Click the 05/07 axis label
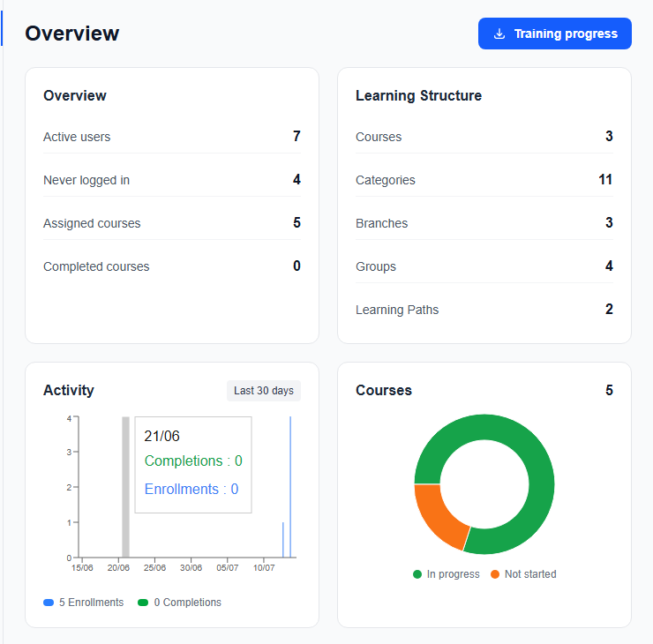Image resolution: width=653 pixels, height=644 pixels. click(228, 568)
